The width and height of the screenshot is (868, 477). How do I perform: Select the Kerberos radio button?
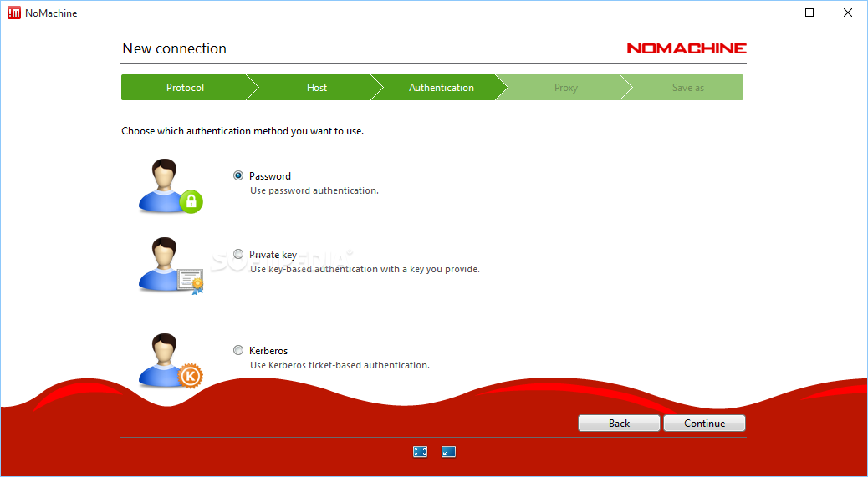pos(238,350)
